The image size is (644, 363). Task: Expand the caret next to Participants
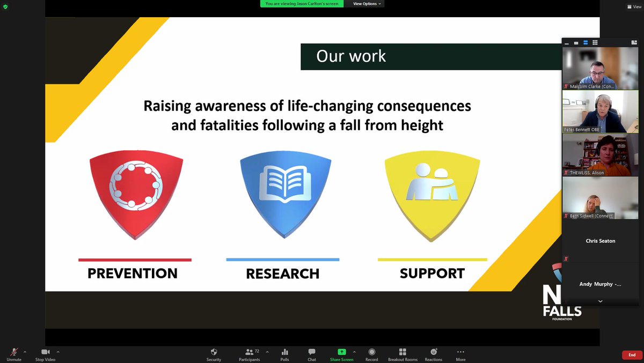point(267,352)
